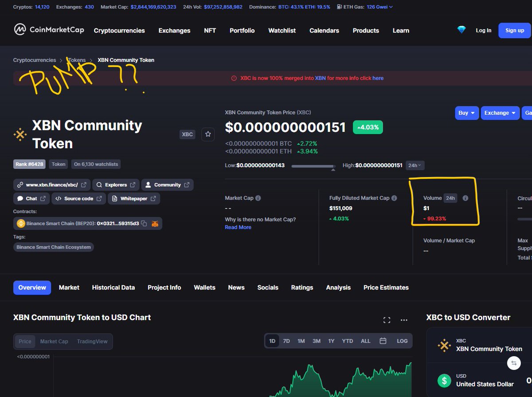Screen dimensions: 532x397
Task: Select TradingView chart mode
Action: (x=92, y=341)
